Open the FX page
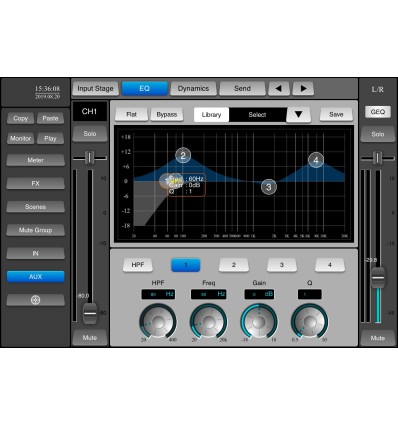Image resolution: width=398 pixels, height=425 pixels. point(35,183)
